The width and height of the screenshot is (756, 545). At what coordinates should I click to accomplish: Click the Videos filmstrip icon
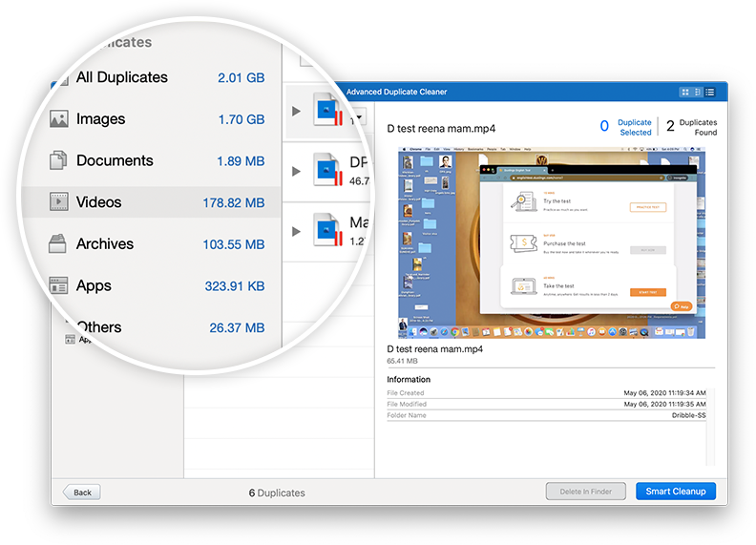(59, 201)
